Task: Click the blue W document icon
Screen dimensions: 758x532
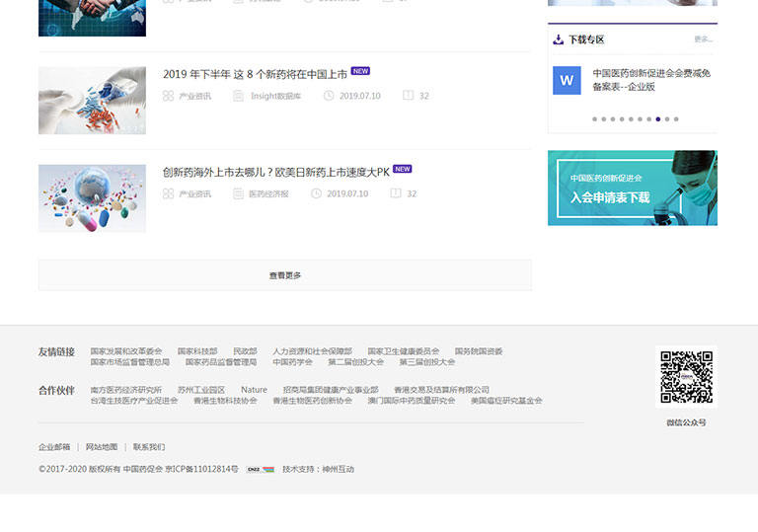Action: [x=567, y=81]
